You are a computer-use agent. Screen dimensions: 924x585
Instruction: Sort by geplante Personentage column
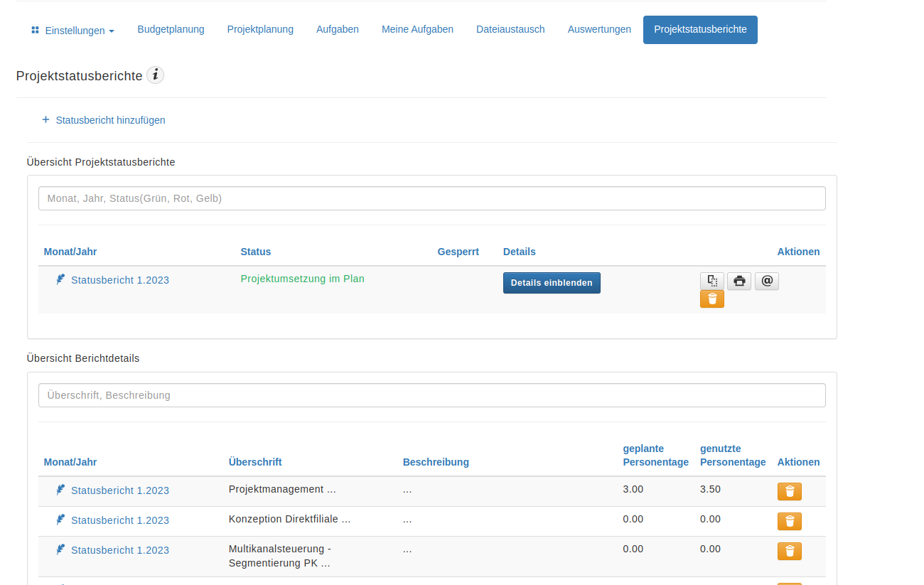click(655, 456)
